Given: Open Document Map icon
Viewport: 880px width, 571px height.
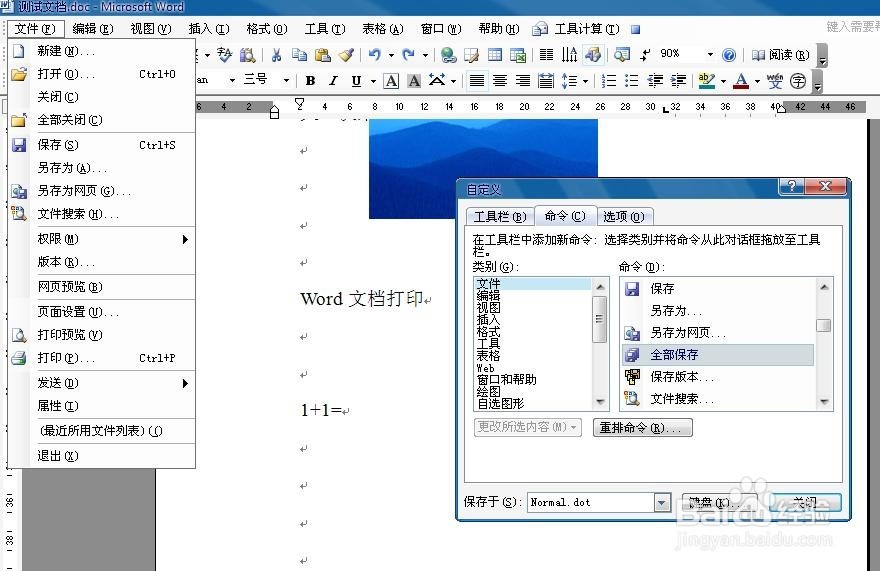Looking at the screenshot, I should pos(622,55).
